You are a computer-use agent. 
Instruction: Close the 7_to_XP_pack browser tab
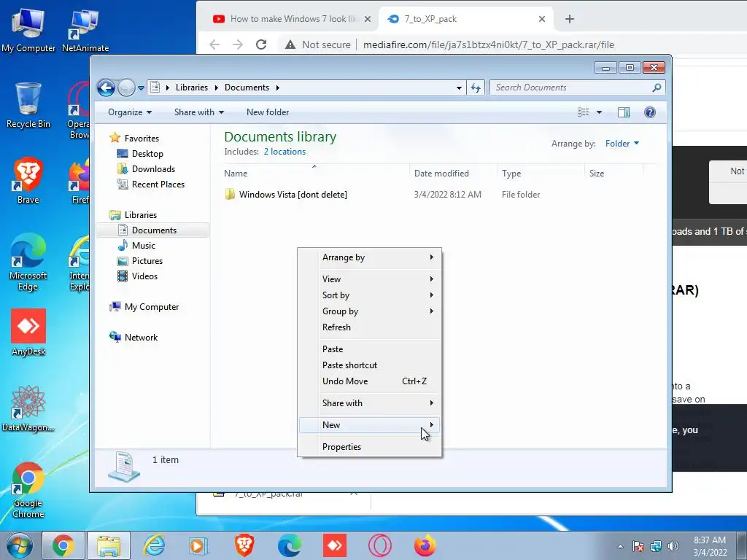click(x=542, y=19)
